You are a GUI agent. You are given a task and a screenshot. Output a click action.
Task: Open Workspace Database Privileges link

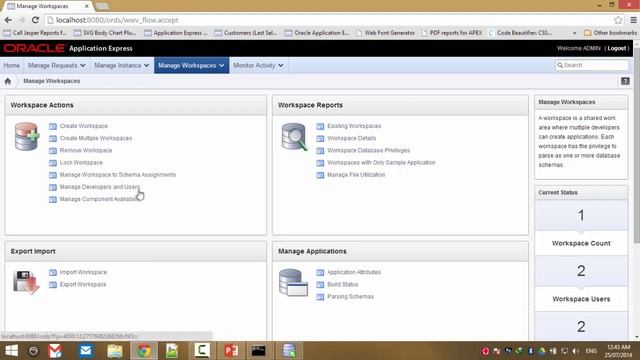(x=368, y=151)
